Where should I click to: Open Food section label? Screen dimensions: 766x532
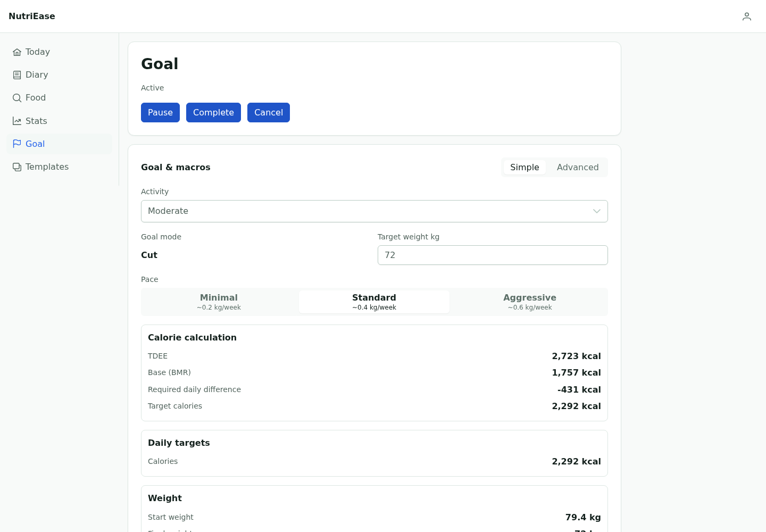(36, 98)
